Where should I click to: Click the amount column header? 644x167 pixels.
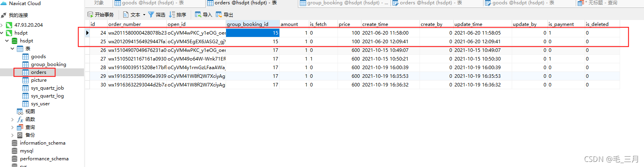click(294, 24)
